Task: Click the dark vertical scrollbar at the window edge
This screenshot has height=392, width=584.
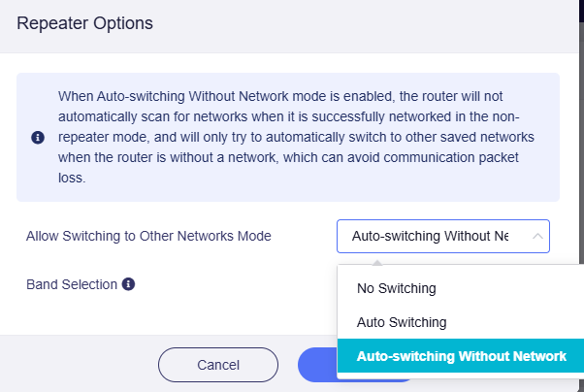Action: tap(581, 130)
